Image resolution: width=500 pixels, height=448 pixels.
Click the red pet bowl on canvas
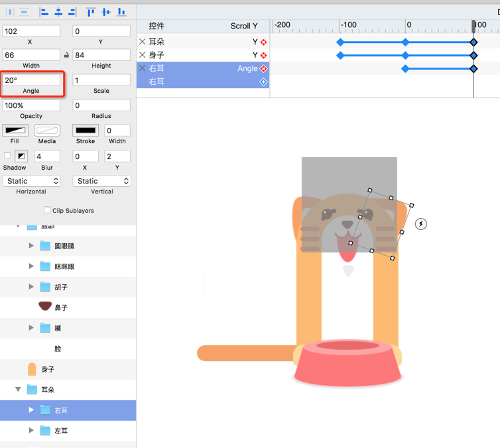click(x=347, y=363)
